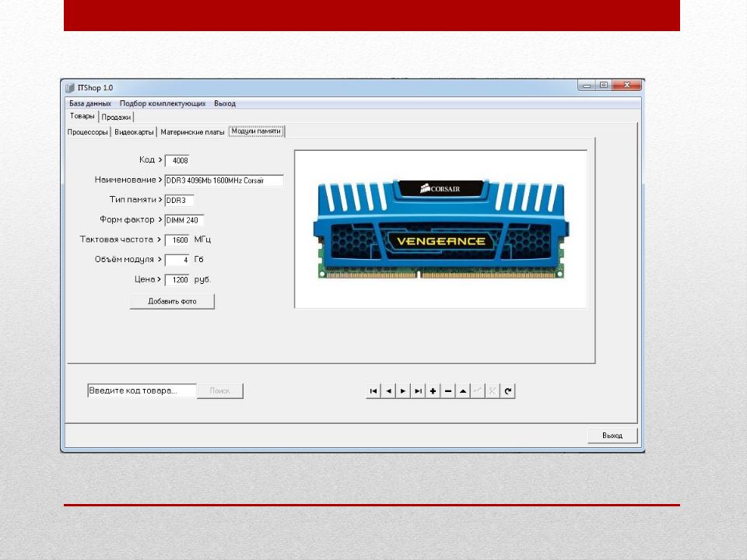This screenshot has height=560, width=747.
Task: Post changes checkmark in navigator
Action: (x=477, y=391)
